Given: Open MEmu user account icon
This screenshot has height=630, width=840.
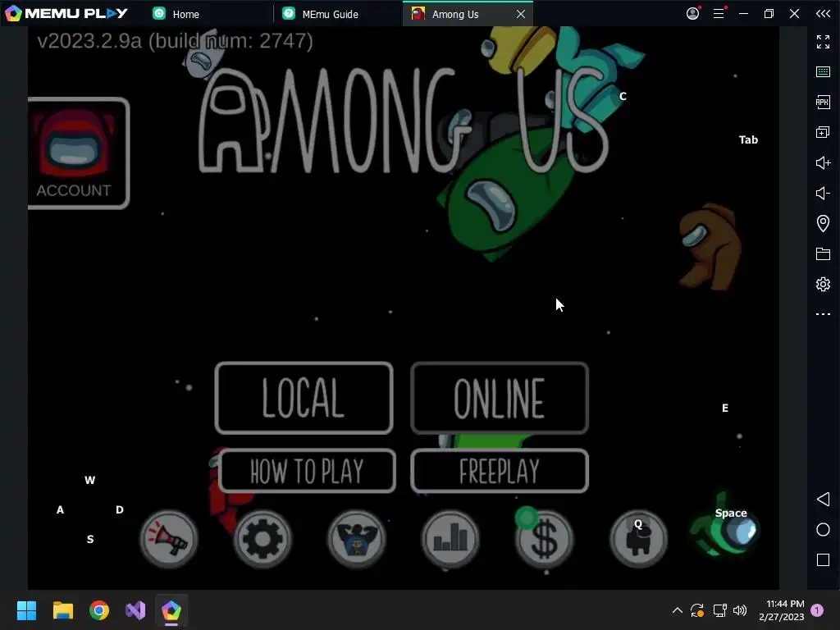Looking at the screenshot, I should tap(692, 13).
